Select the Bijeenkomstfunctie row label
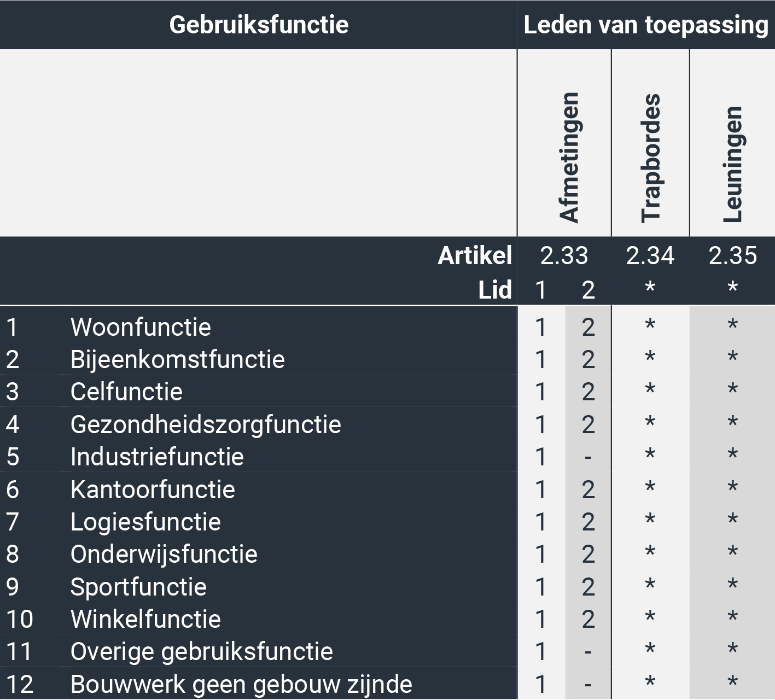This screenshot has width=775, height=700. click(x=178, y=360)
